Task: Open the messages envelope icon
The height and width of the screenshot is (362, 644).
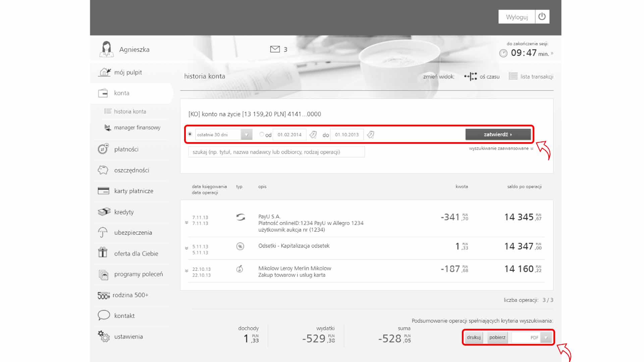Action: (275, 49)
